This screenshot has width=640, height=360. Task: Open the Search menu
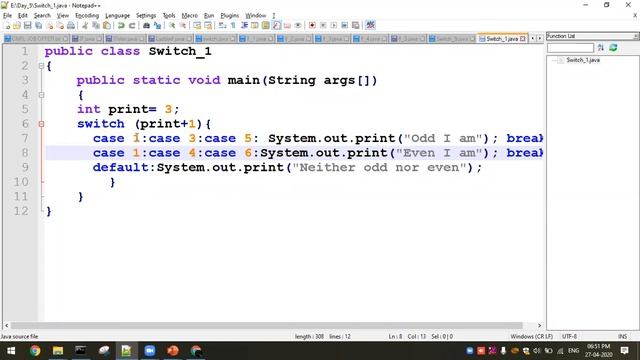(x=42, y=16)
